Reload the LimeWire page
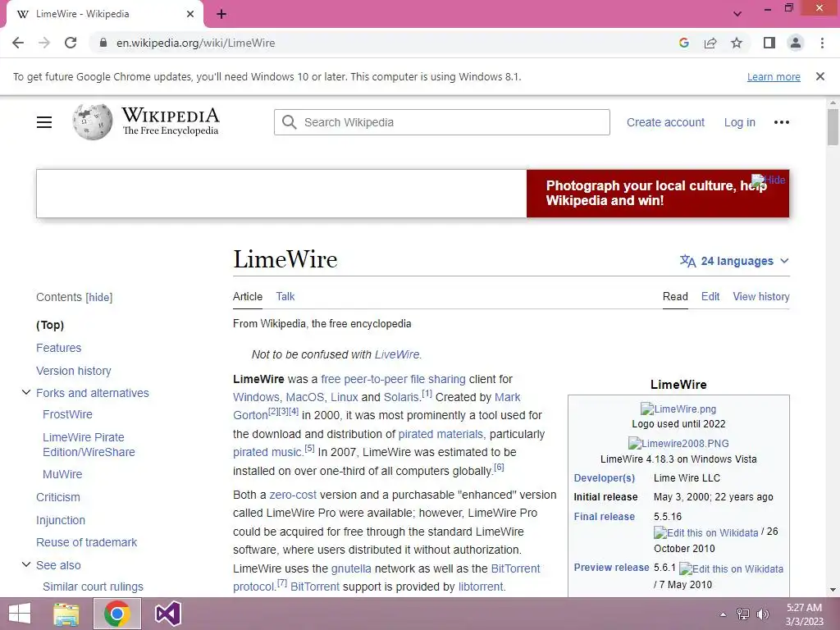Image resolution: width=840 pixels, height=630 pixels. pyautogui.click(x=71, y=43)
